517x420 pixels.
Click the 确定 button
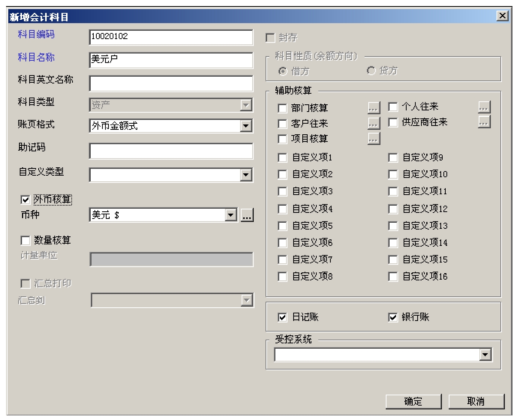[413, 401]
